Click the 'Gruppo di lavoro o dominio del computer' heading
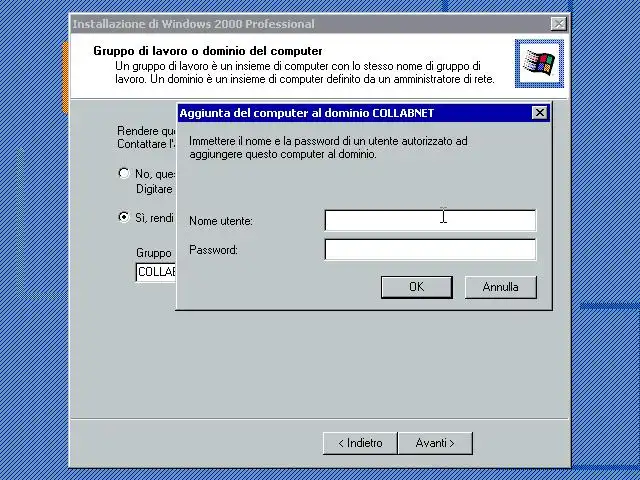This screenshot has height=480, width=640. click(x=208, y=51)
